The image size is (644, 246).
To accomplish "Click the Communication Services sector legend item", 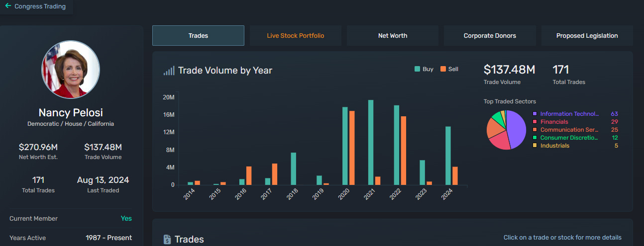I will tap(575, 130).
